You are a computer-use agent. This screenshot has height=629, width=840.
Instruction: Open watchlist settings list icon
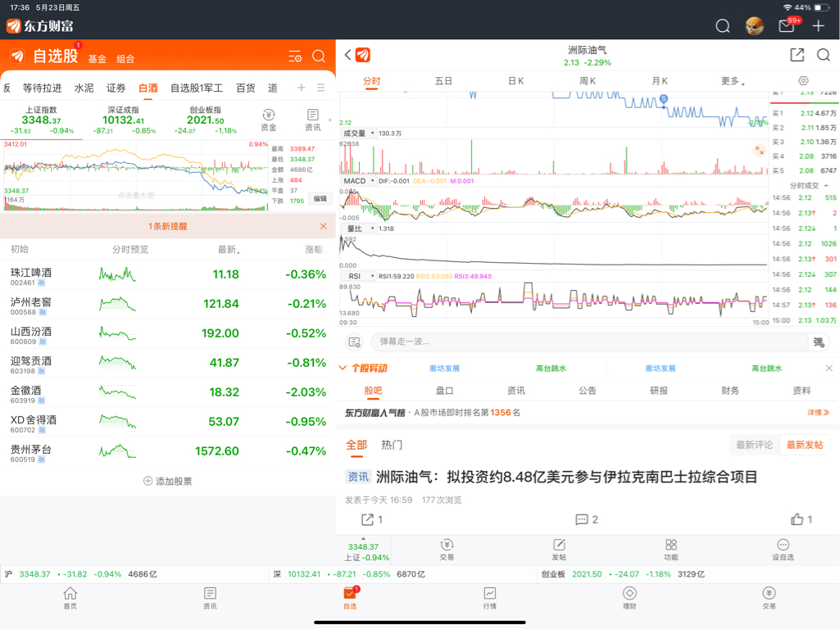point(295,57)
